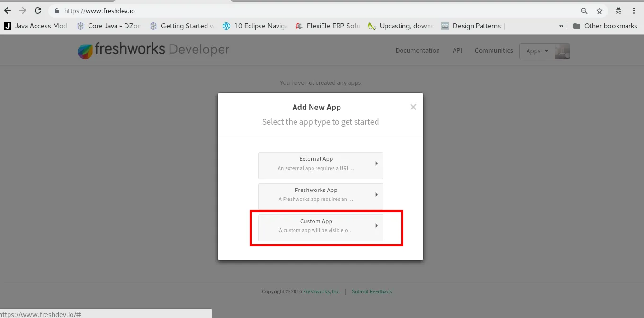Open the Core Java - DZone bookmark
The height and width of the screenshot is (318, 644).
(109, 26)
